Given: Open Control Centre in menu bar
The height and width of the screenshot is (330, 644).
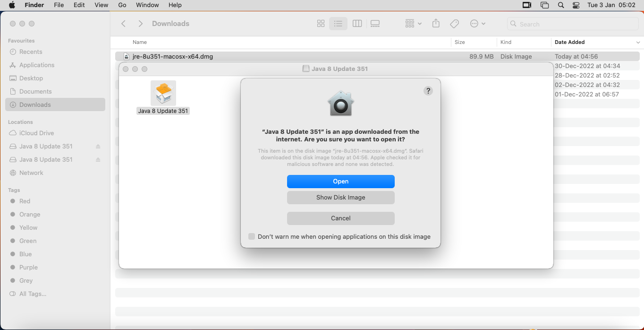Looking at the screenshot, I should (x=576, y=5).
